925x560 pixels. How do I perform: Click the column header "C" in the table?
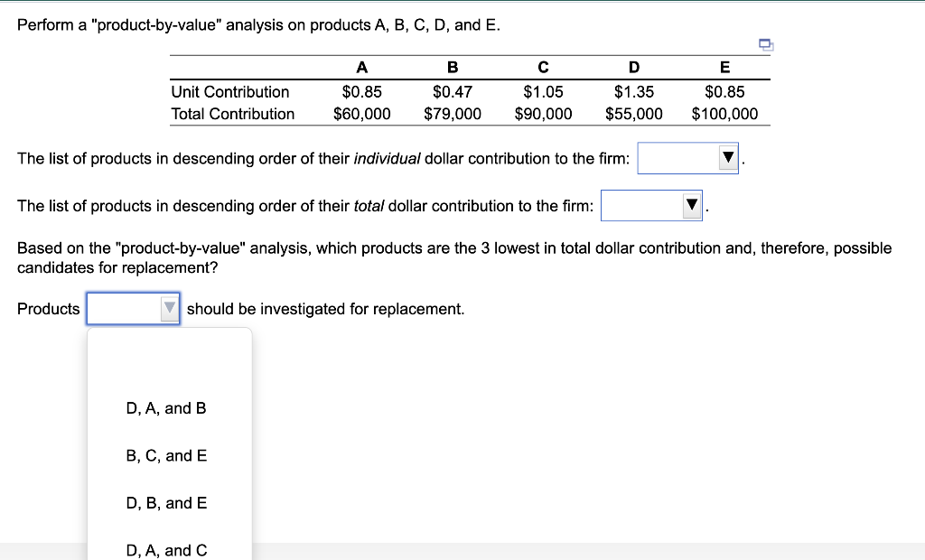[x=543, y=67]
